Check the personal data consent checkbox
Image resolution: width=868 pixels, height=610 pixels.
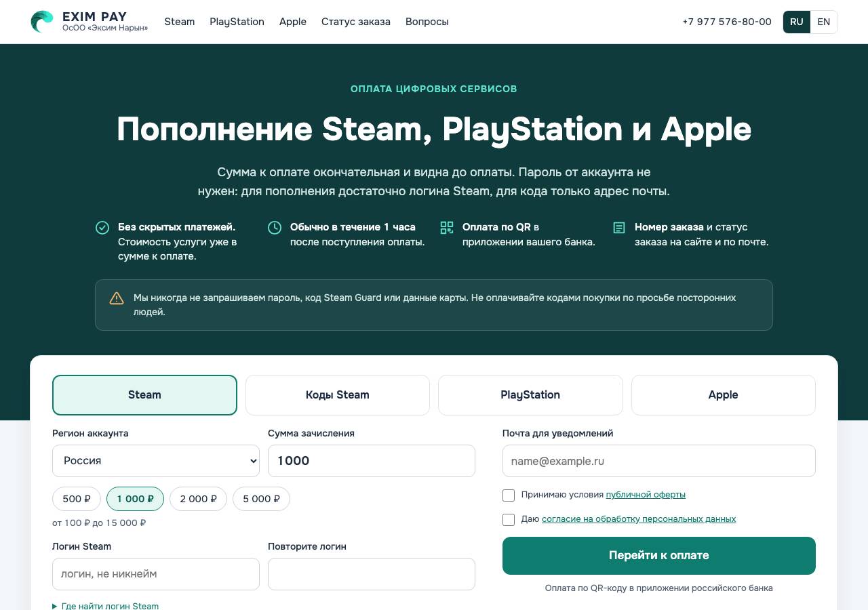[509, 520]
